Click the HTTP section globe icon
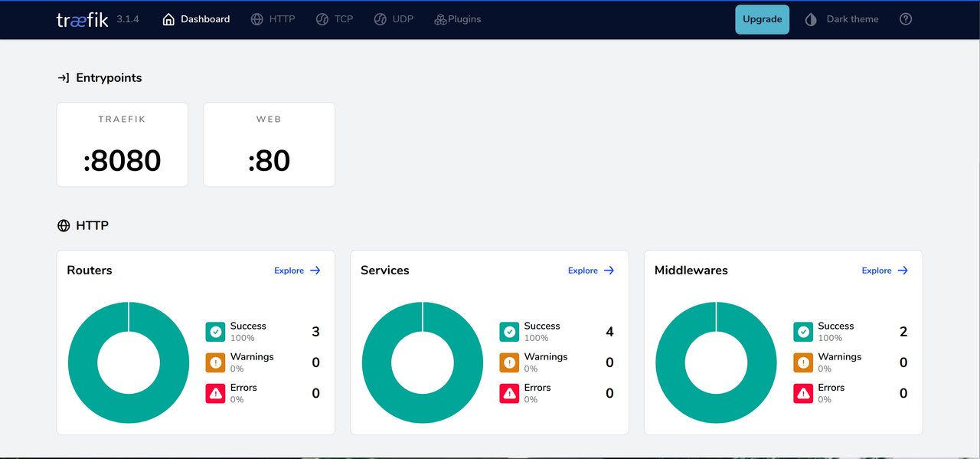 point(64,226)
